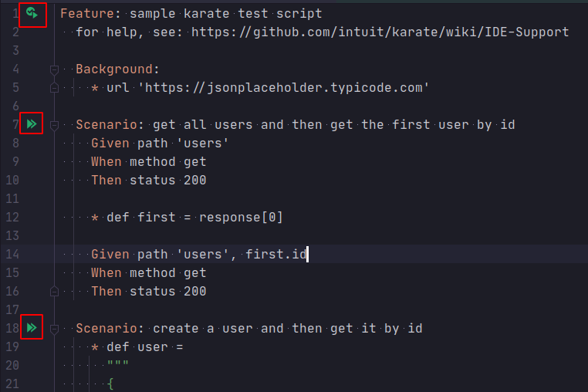Click the fold end marker on line 16
This screenshot has width=588, height=392.
coord(54,292)
